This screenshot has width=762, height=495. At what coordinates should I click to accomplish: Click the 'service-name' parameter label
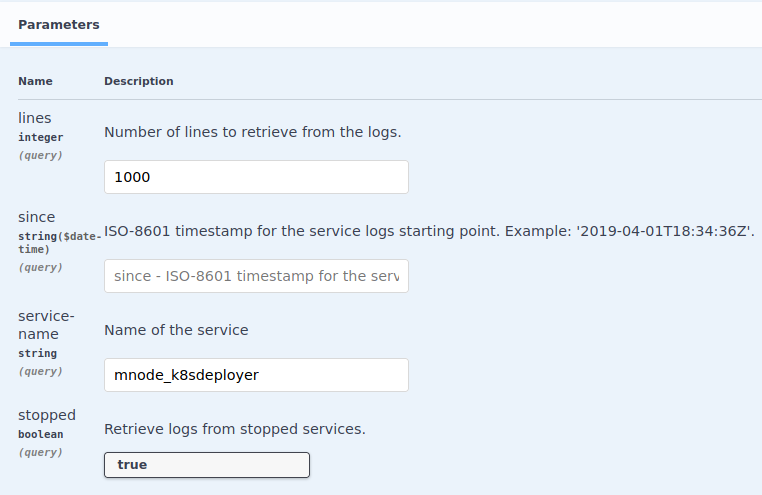[46, 325]
